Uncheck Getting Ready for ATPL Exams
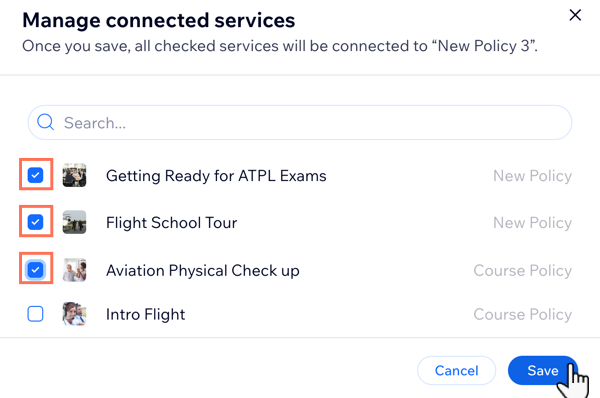600x398 pixels. 36,175
